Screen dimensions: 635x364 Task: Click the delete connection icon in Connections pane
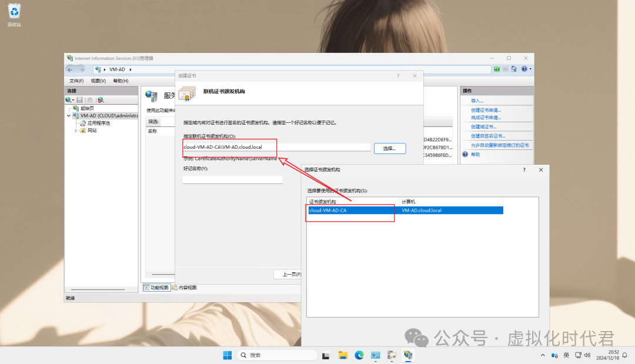(101, 100)
